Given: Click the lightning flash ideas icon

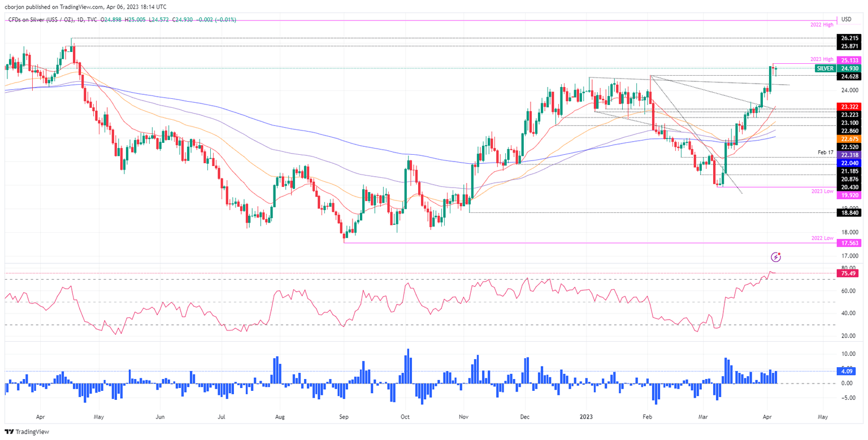Looking at the screenshot, I should [776, 257].
